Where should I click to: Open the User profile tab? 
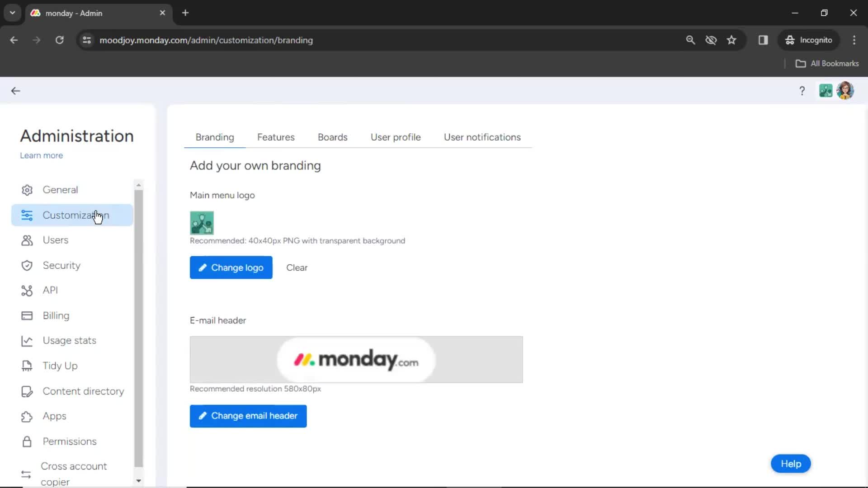[395, 137]
